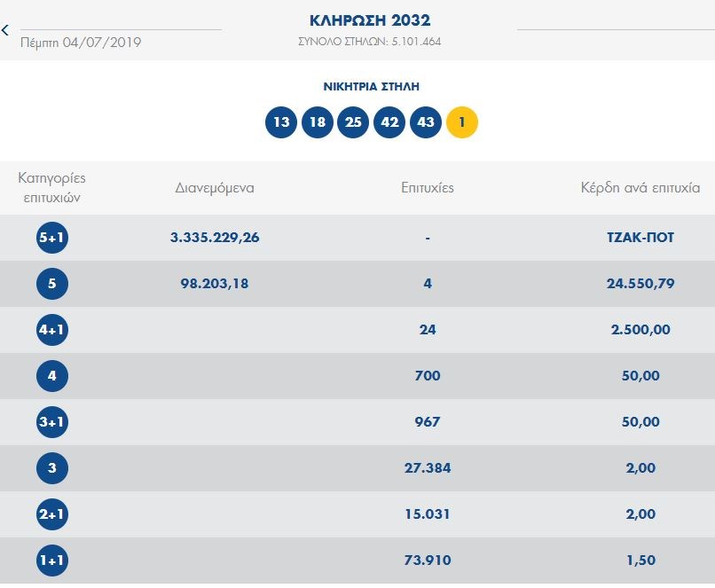715x588 pixels.
Task: Click the Επιτυχίες column header
Action: click(428, 188)
